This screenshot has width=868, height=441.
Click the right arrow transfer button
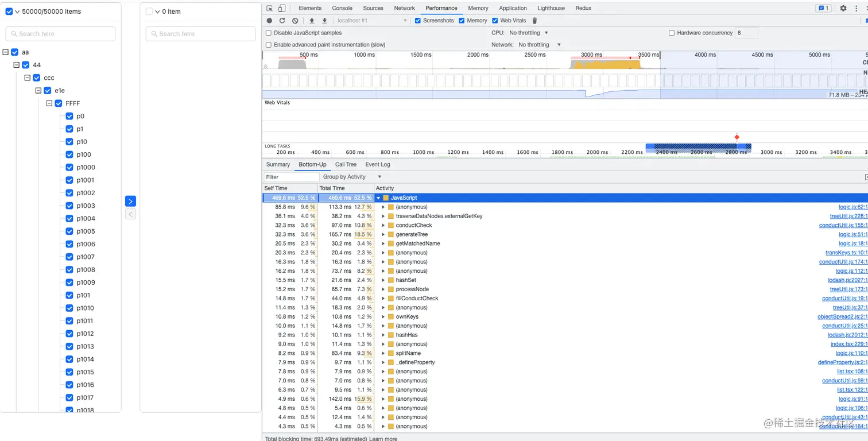(130, 201)
